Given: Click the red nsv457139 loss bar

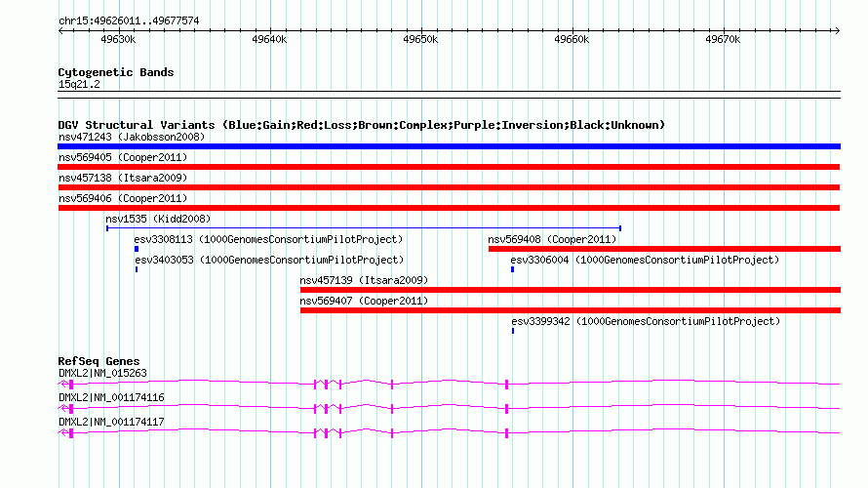Looking at the screenshot, I should point(571,290).
